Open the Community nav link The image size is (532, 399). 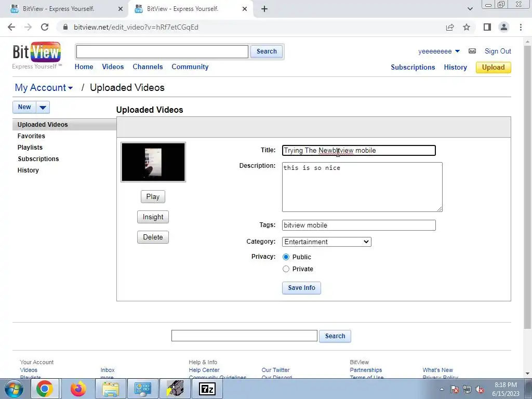[x=190, y=67]
